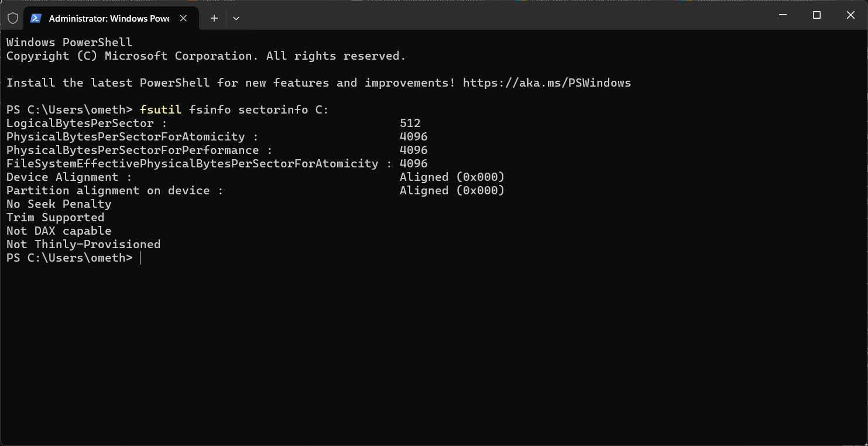Close the terminal window
This screenshot has height=446, width=868.
[850, 15]
